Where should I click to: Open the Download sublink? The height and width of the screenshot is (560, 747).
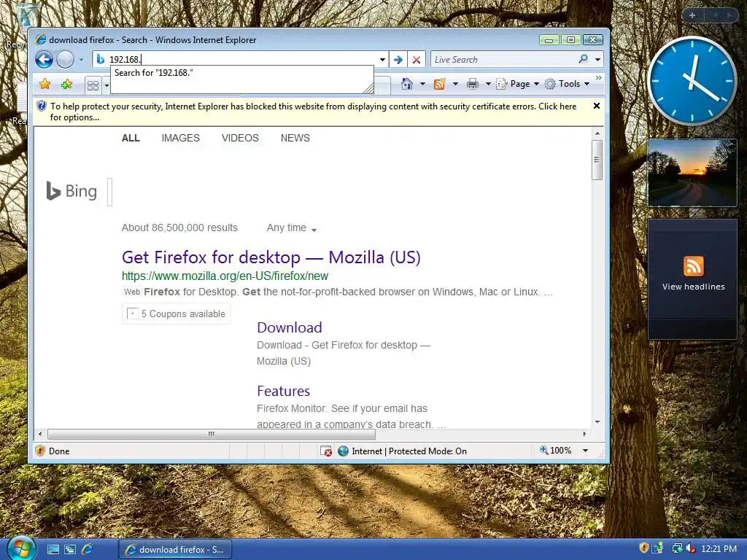pos(289,327)
